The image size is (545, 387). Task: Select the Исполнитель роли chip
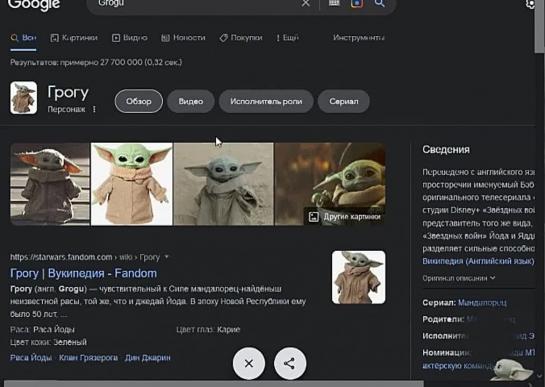(x=266, y=101)
